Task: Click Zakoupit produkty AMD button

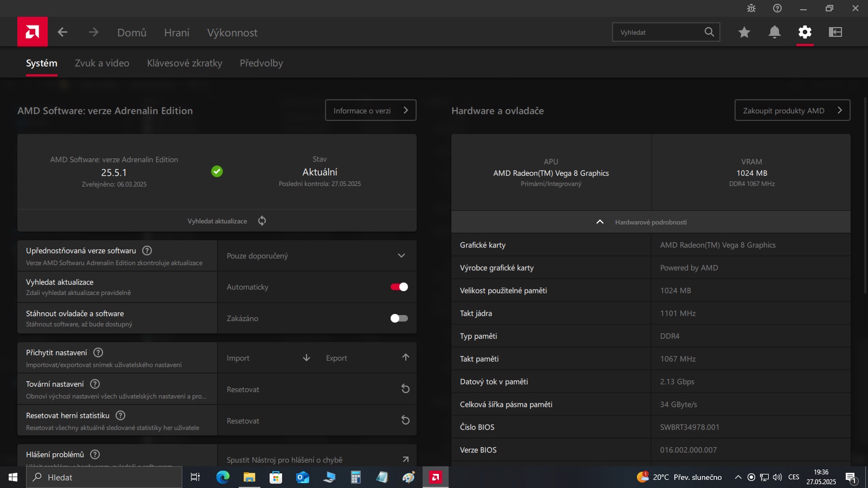Action: 792,110
